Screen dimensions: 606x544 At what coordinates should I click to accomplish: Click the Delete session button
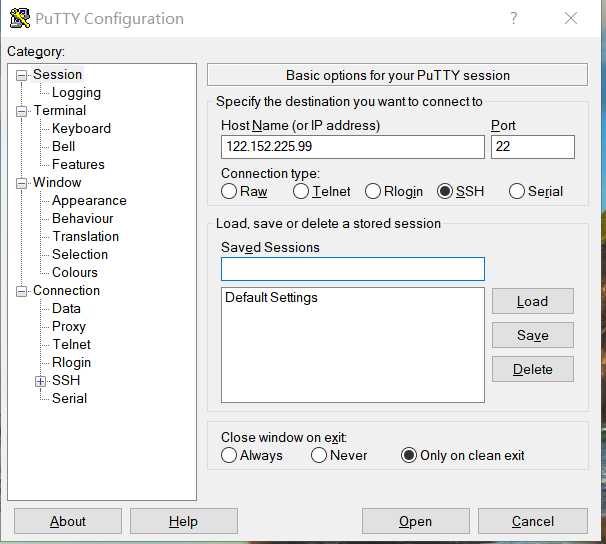pyautogui.click(x=533, y=369)
